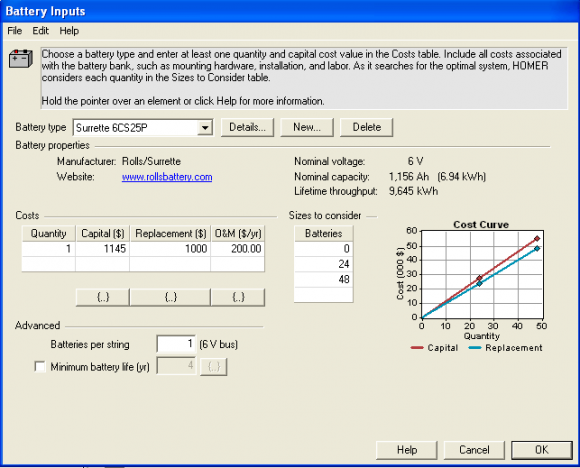Click the Capital ($) column header
The height and width of the screenshot is (468, 580).
tap(102, 233)
